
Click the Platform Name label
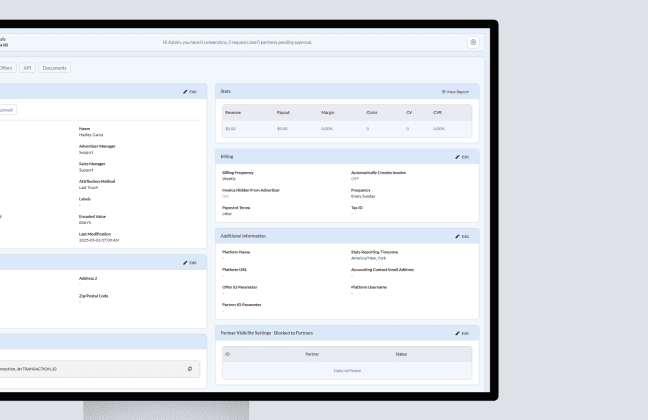(x=236, y=252)
